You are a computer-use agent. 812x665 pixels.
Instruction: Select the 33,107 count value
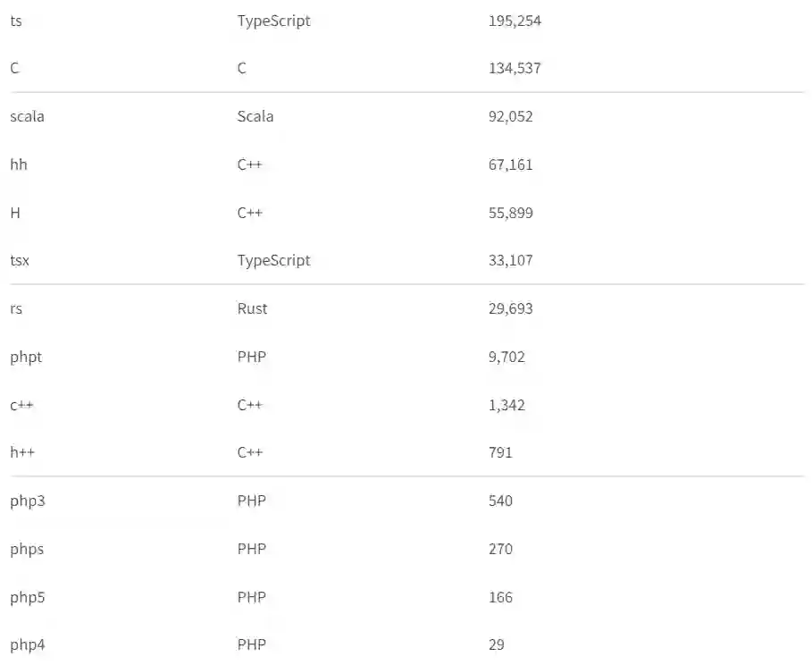point(511,260)
